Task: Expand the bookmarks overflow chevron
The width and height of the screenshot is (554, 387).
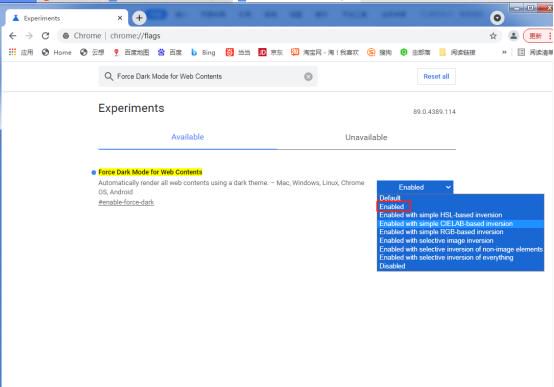Action: click(504, 52)
